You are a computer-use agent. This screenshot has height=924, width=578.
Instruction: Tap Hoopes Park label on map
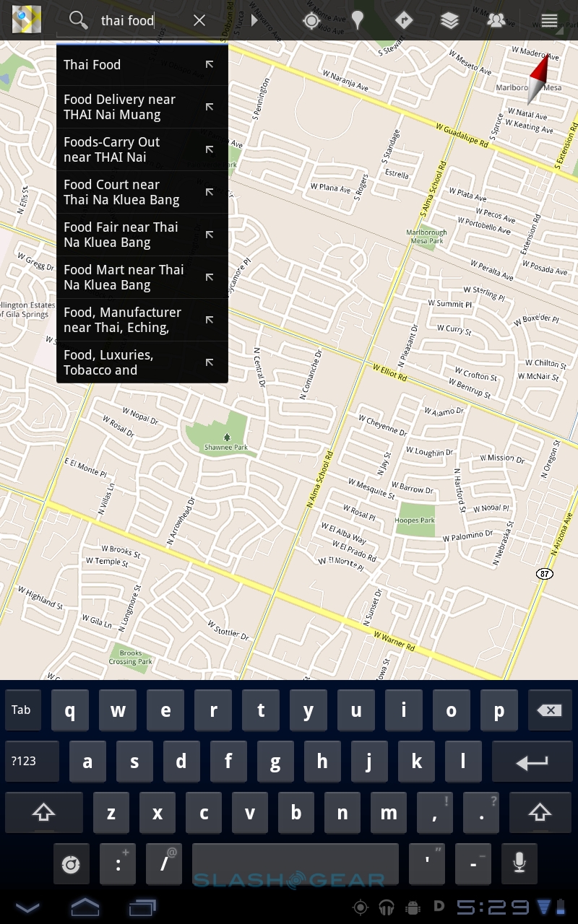[x=415, y=520]
